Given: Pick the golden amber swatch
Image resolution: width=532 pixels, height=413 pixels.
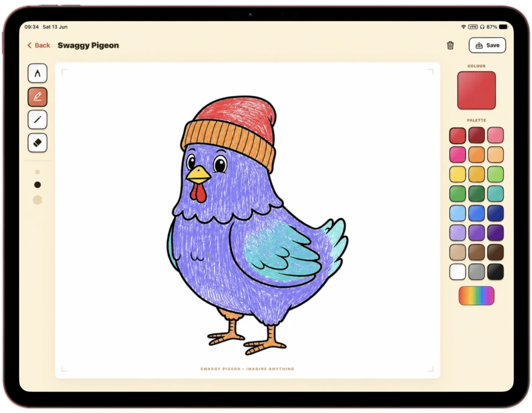Looking at the screenshot, I should click(476, 174).
